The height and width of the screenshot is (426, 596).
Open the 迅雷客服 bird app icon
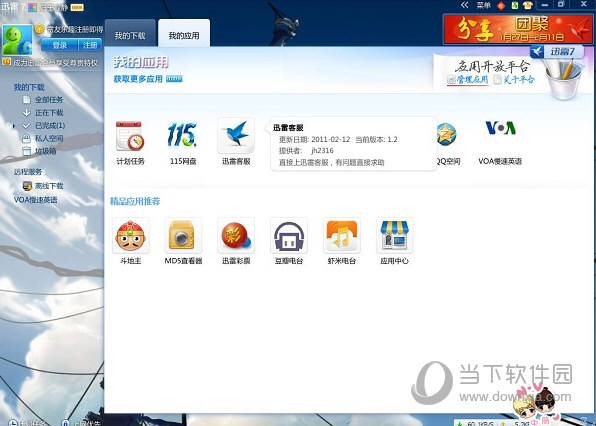coord(236,135)
